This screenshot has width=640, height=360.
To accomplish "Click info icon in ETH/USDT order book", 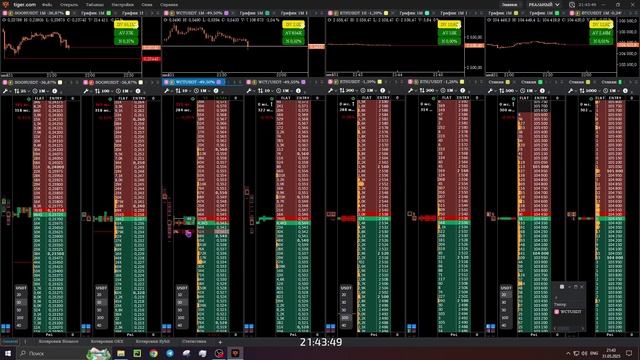I will pos(462,91).
